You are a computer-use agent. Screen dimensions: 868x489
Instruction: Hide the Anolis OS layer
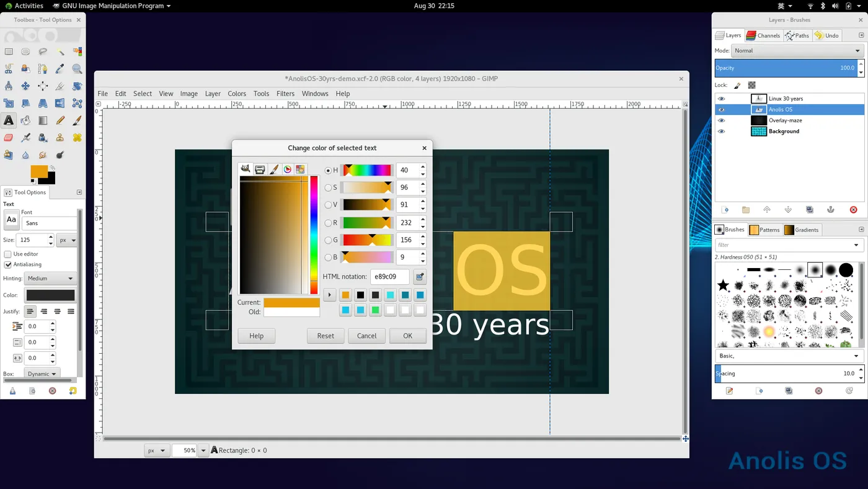(x=721, y=110)
